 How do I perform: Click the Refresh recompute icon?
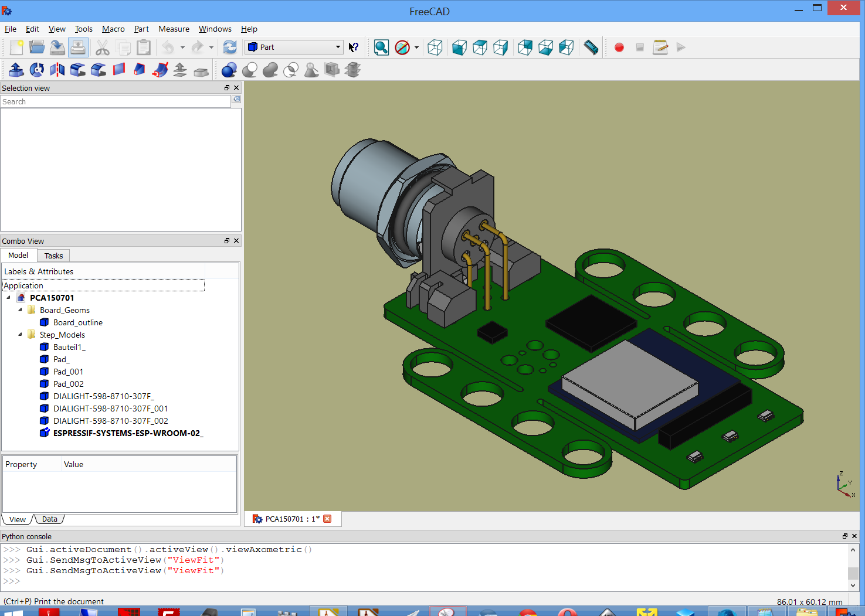[230, 47]
